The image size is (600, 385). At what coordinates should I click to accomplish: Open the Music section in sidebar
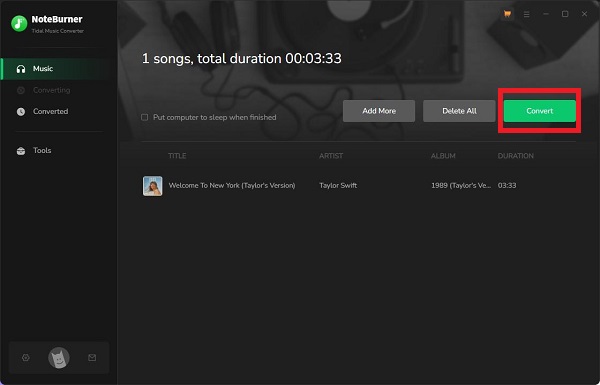pos(59,69)
